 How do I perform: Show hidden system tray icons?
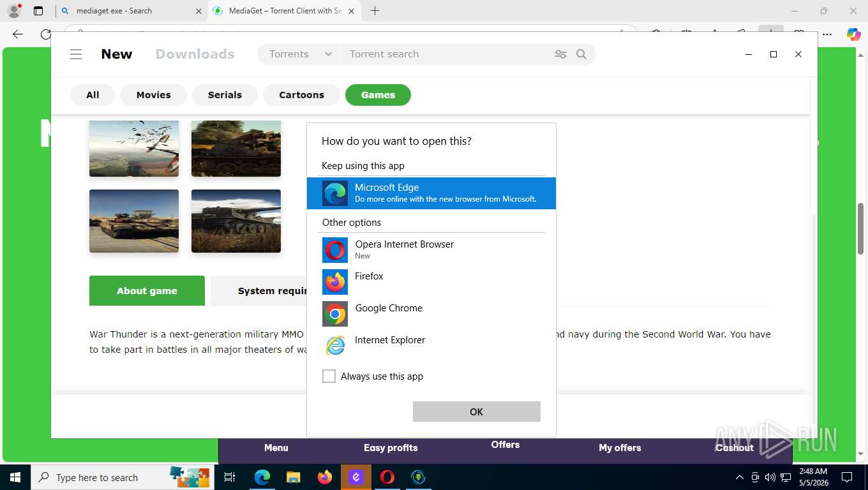coord(740,477)
